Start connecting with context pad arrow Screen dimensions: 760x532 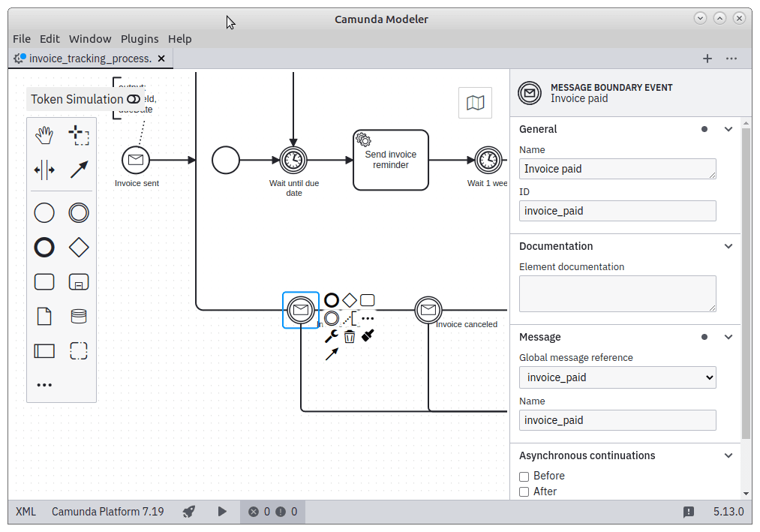[x=332, y=354]
